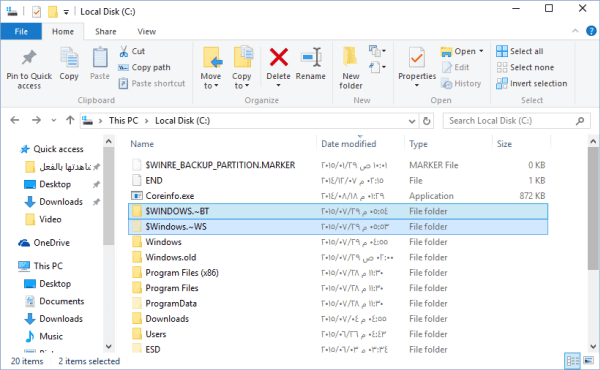Viewport: 600px width, 370px height.
Task: Click the Copy ribbon icon
Action: (x=69, y=58)
